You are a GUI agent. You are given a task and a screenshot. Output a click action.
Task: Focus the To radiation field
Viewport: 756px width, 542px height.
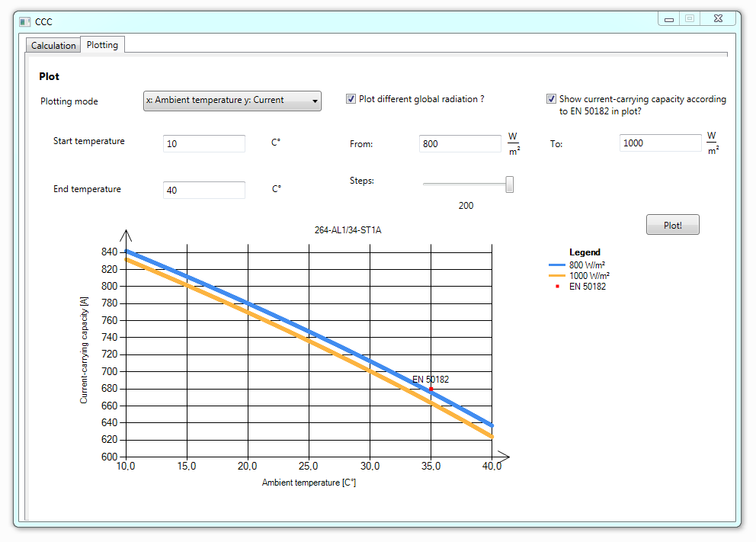(x=660, y=143)
